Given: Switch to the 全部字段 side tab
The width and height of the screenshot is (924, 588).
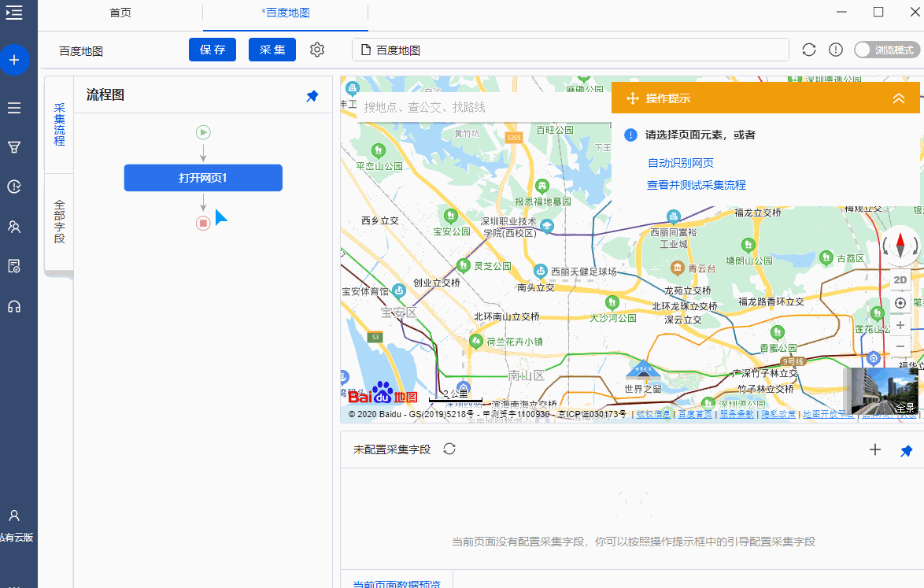Looking at the screenshot, I should [60, 221].
